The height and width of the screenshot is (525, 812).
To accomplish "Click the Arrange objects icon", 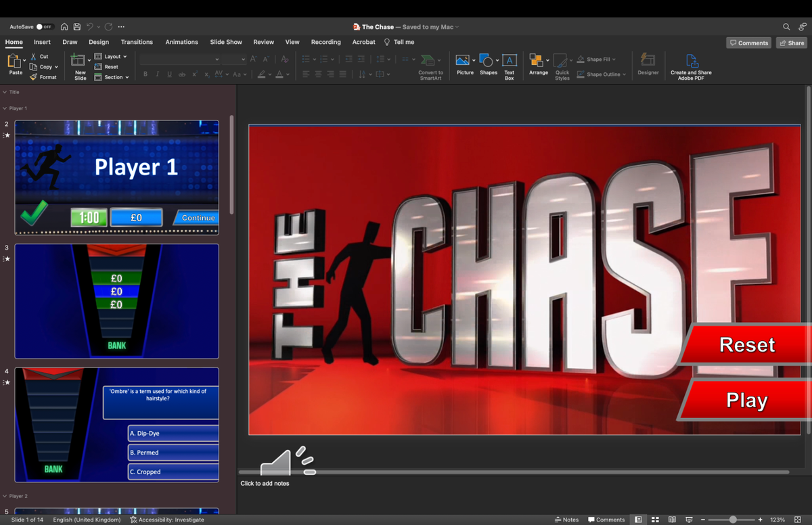I will tap(536, 60).
